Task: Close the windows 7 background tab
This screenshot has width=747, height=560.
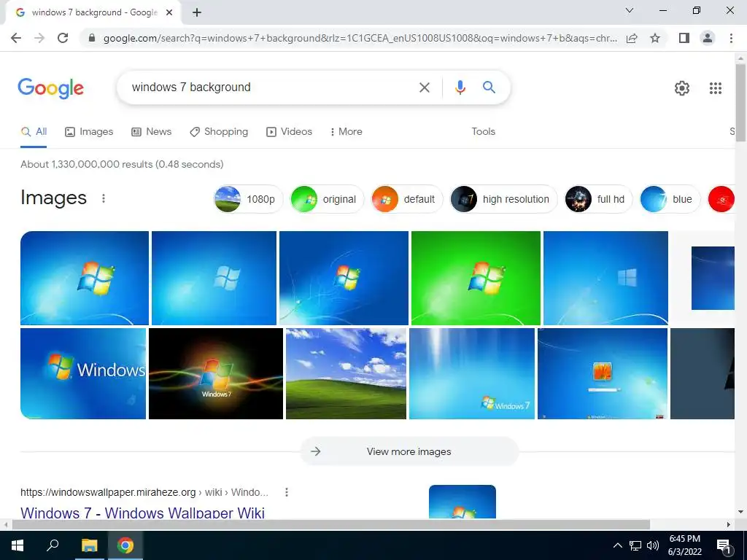Action: (x=169, y=12)
